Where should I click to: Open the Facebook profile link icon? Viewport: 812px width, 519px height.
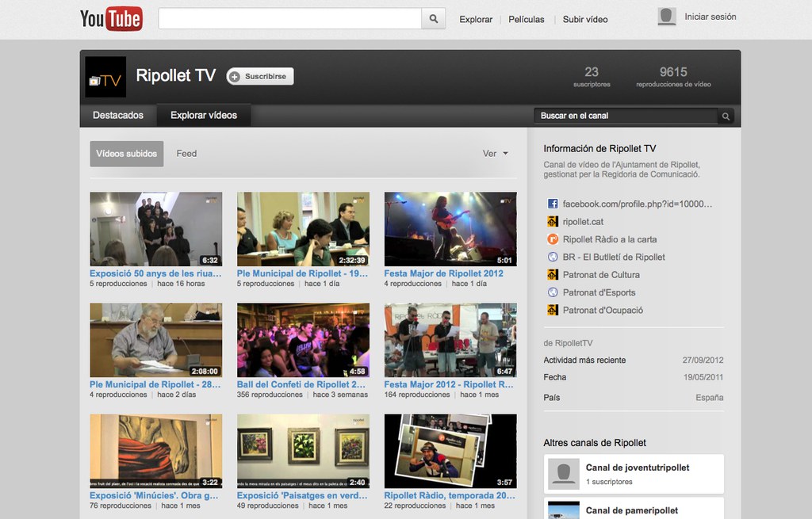pyautogui.click(x=553, y=204)
